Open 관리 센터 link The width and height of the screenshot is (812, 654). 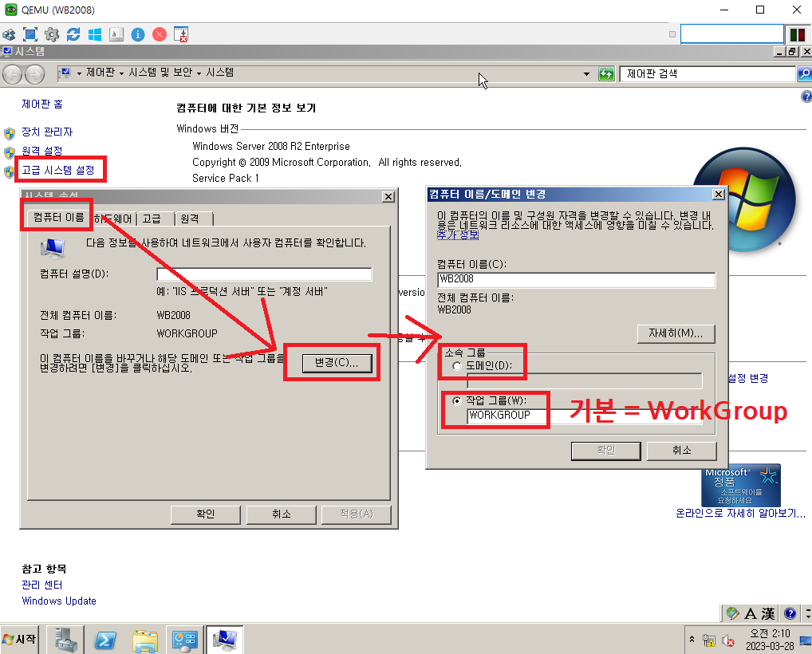coord(42,585)
